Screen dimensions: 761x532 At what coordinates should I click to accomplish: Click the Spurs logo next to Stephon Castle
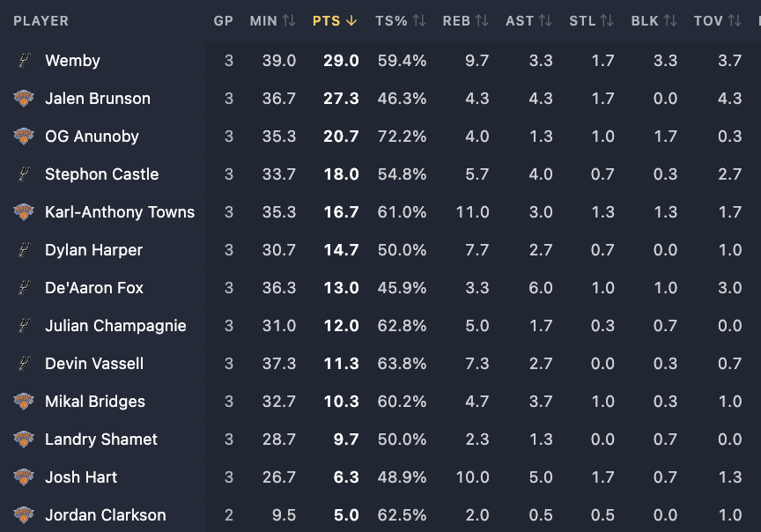click(24, 174)
